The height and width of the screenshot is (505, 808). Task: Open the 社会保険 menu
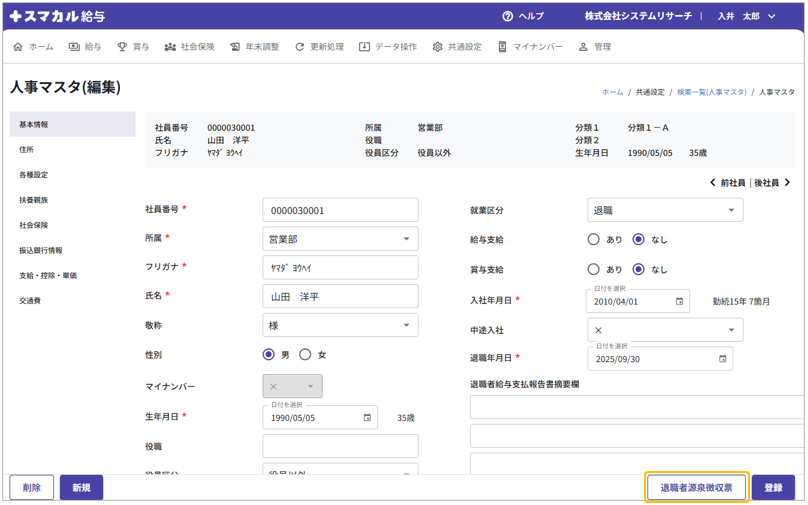(189, 47)
